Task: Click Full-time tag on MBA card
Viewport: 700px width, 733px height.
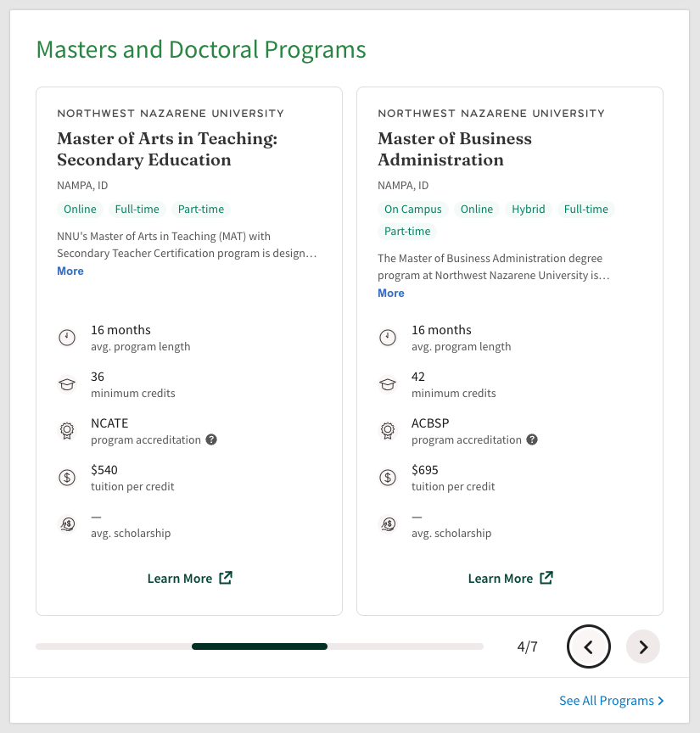Action: pyautogui.click(x=586, y=209)
